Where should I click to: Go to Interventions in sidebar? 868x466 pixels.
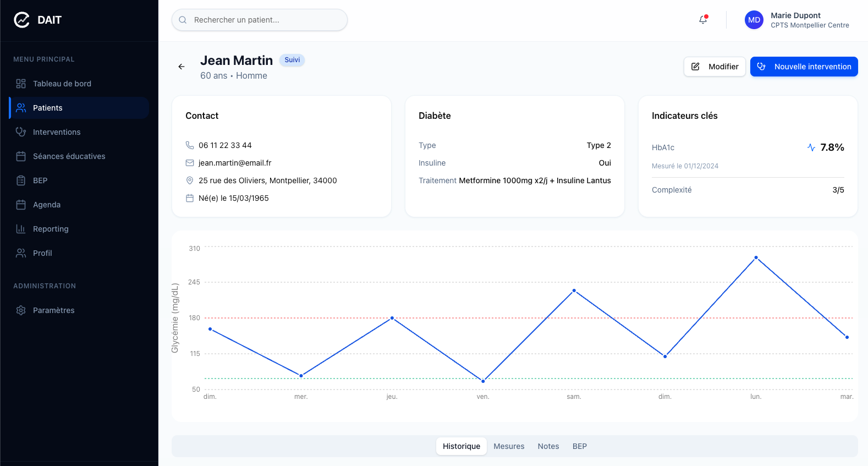click(57, 132)
